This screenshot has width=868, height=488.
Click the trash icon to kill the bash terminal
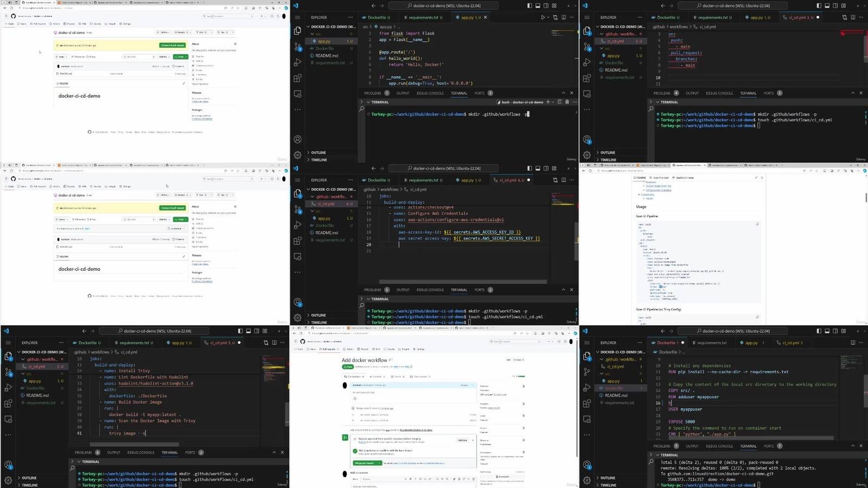pyautogui.click(x=567, y=102)
